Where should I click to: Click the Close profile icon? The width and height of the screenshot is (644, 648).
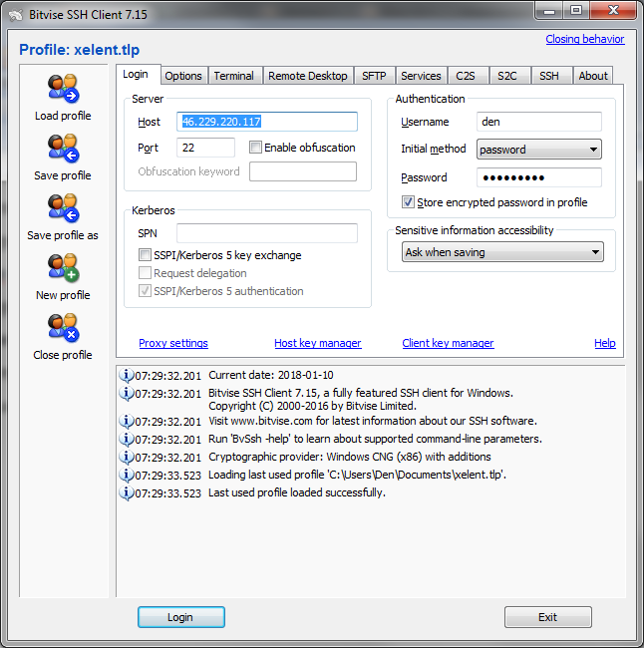(63, 328)
